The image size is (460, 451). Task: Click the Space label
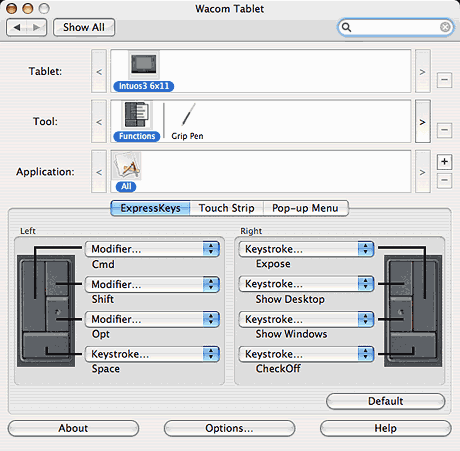pyautogui.click(x=106, y=369)
